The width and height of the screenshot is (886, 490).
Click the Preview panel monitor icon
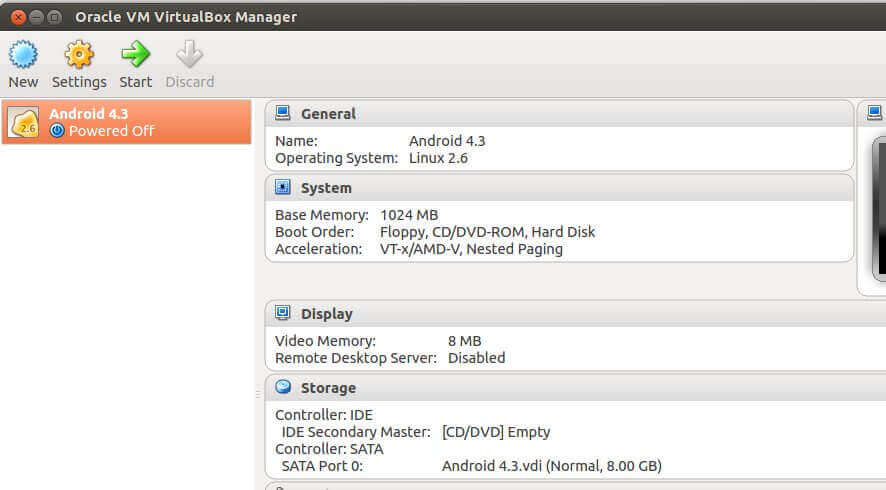[x=874, y=113]
